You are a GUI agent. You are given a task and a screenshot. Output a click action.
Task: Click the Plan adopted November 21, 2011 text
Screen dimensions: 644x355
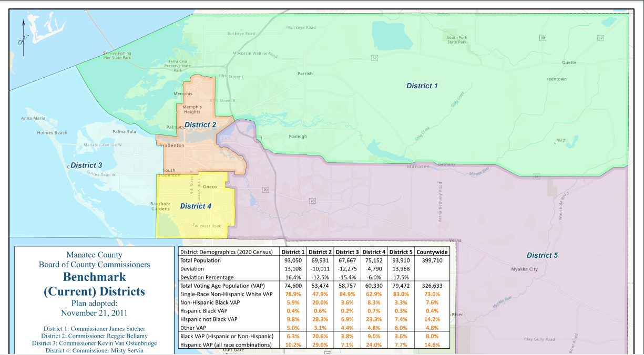(x=96, y=308)
